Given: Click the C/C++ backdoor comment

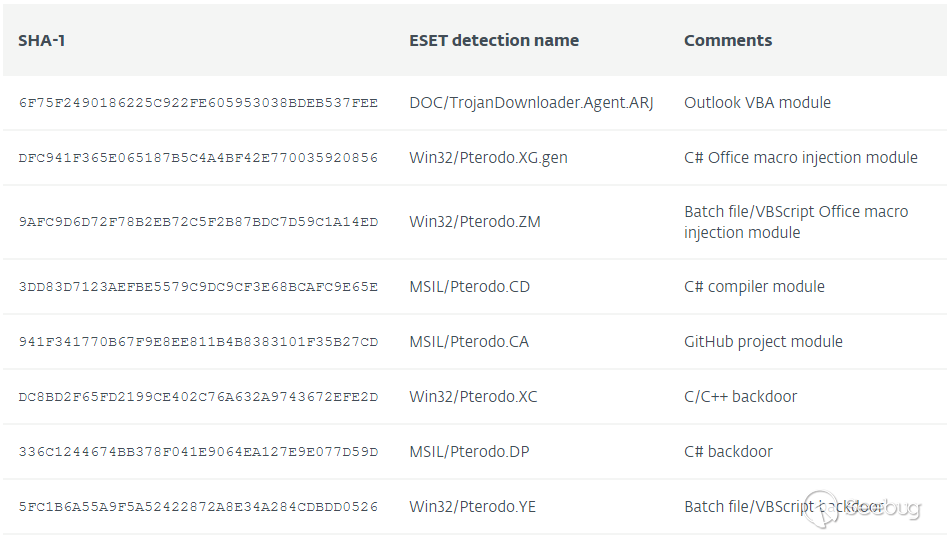Looking at the screenshot, I should click(740, 397).
